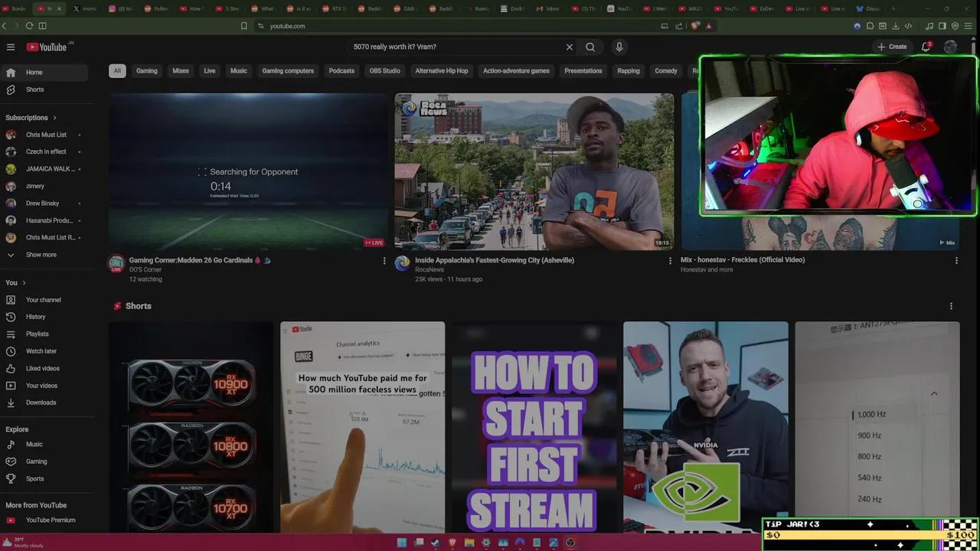This screenshot has width=980, height=551.
Task: Select the Presentations chip
Action: pos(583,71)
